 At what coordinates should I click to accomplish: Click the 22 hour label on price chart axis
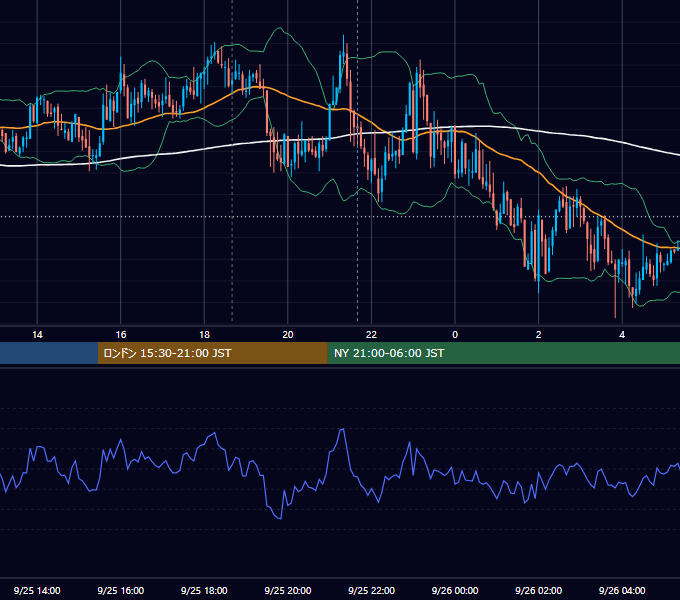click(371, 335)
